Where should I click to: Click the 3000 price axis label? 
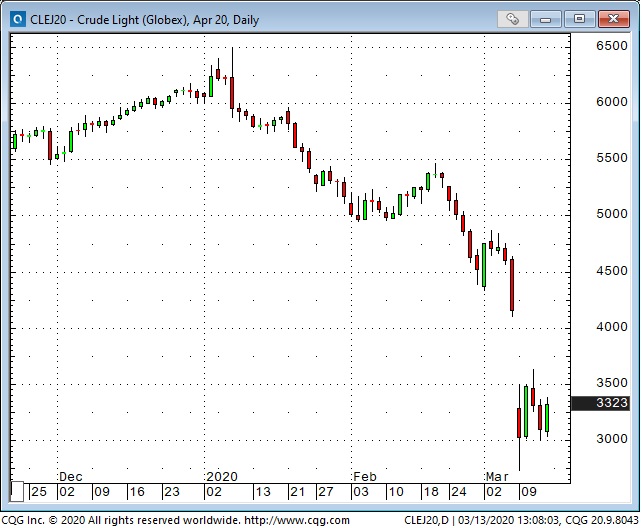coord(611,439)
